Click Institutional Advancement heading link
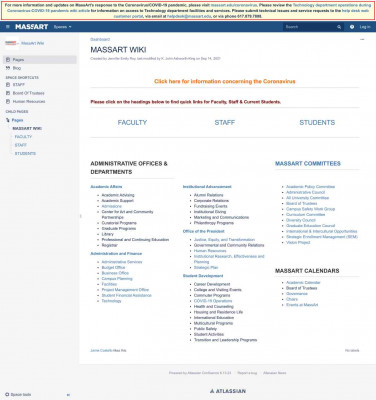Screen dimensions: 376x400 coord(207,187)
